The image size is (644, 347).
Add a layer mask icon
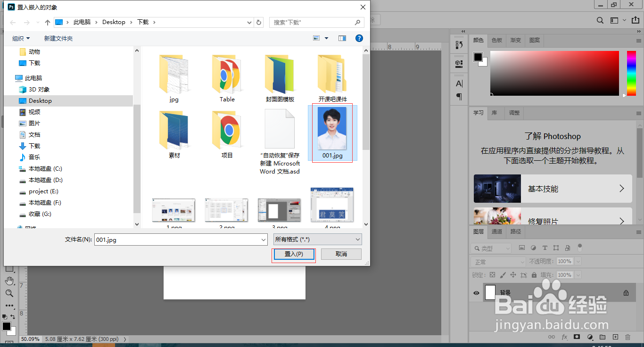[x=577, y=337]
